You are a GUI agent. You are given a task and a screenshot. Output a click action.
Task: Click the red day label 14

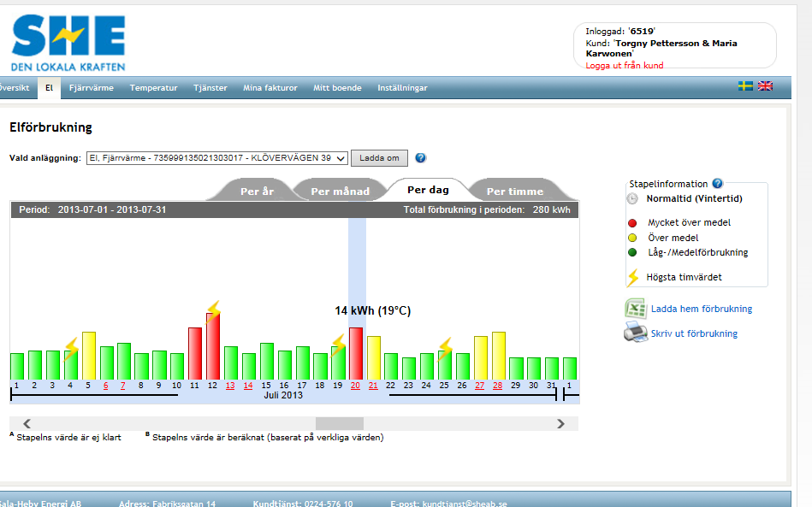coord(248,386)
